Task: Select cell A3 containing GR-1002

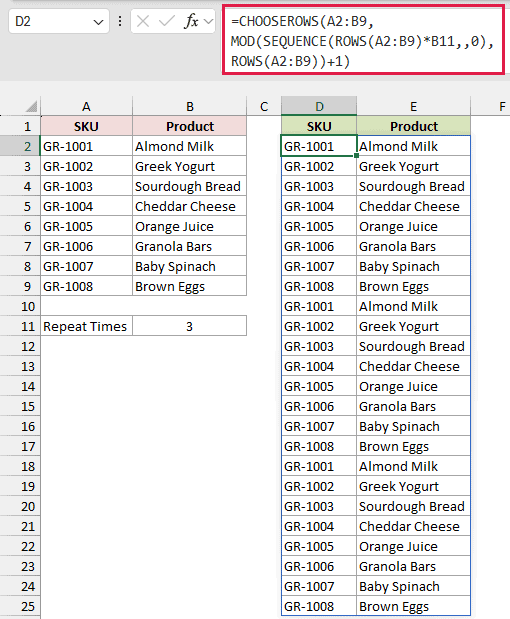Action: (x=86, y=167)
